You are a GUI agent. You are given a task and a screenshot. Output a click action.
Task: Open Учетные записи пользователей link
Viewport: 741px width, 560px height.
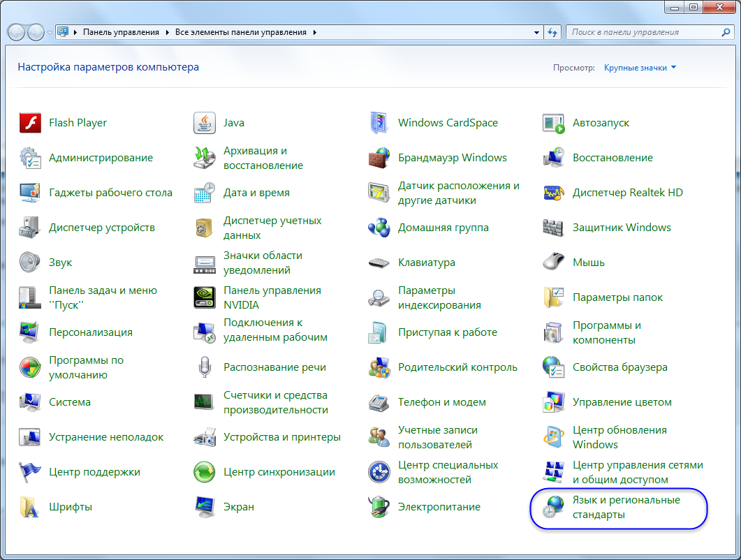pos(438,437)
